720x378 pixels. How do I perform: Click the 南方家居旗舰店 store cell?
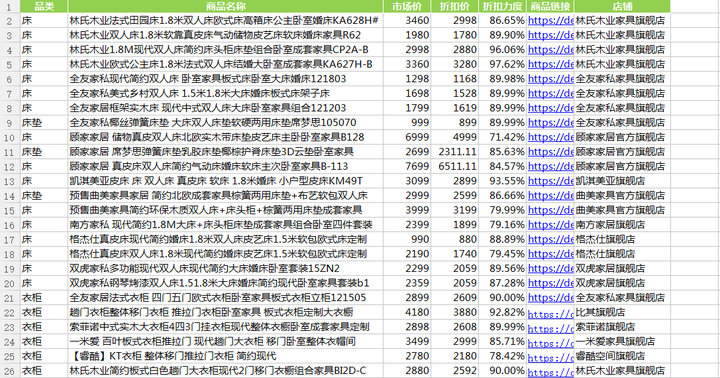coord(622,225)
